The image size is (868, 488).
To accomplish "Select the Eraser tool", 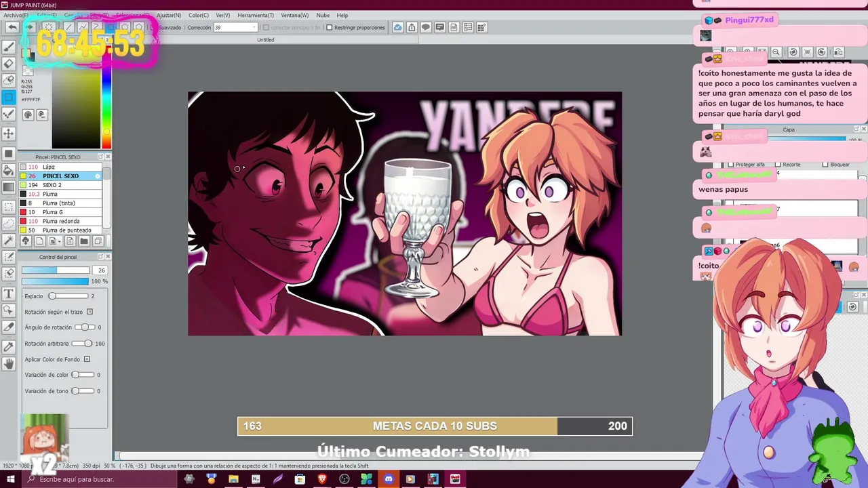I will click(x=9, y=64).
